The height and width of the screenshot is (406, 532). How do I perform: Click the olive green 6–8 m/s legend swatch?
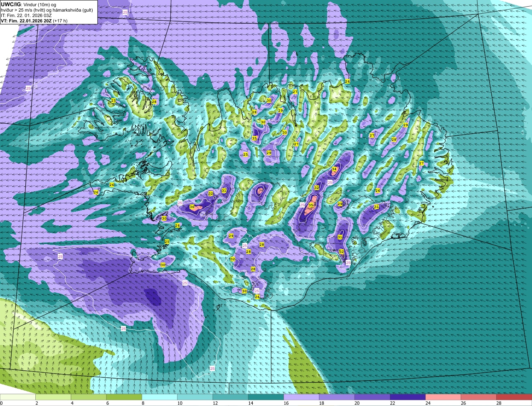point(125,397)
